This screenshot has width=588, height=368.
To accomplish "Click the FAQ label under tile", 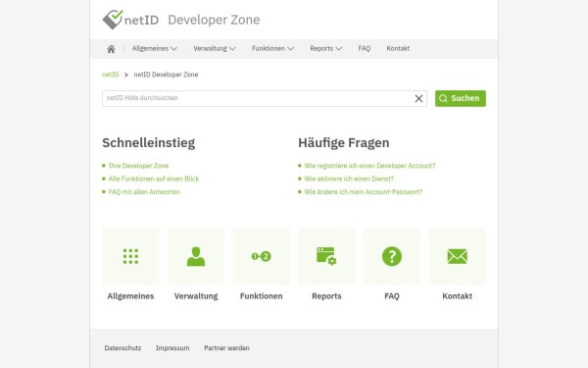I will (392, 296).
